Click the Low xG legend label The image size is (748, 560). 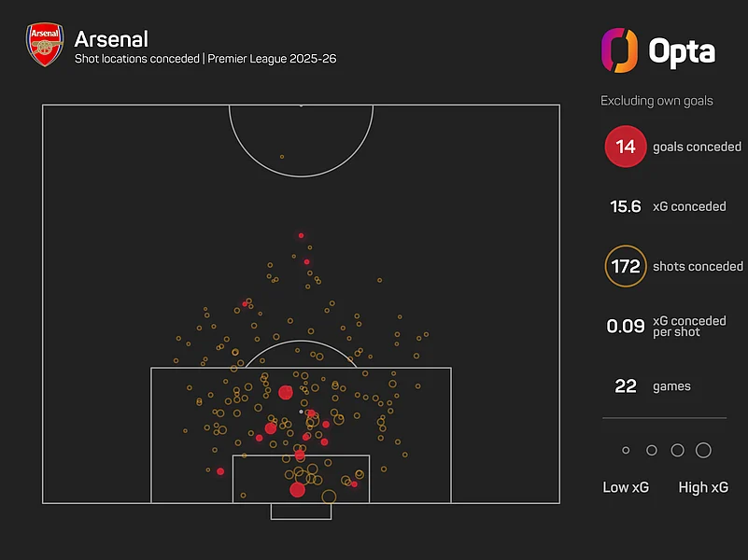(x=625, y=487)
